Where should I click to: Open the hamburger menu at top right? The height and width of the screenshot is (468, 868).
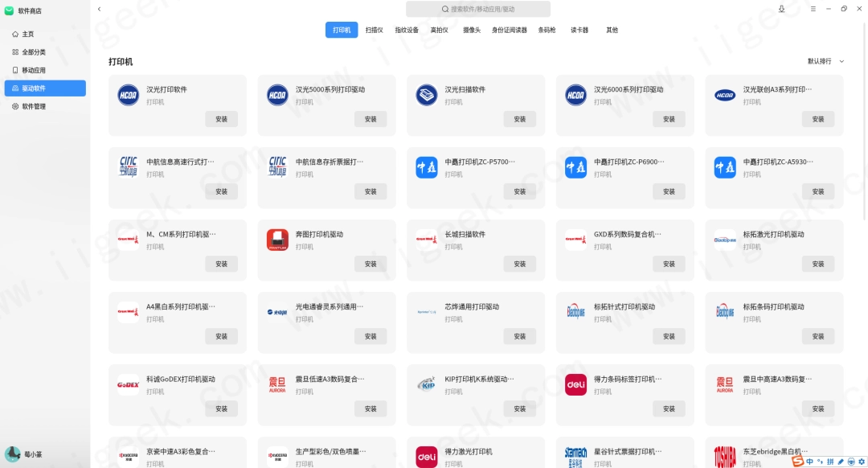(x=815, y=9)
